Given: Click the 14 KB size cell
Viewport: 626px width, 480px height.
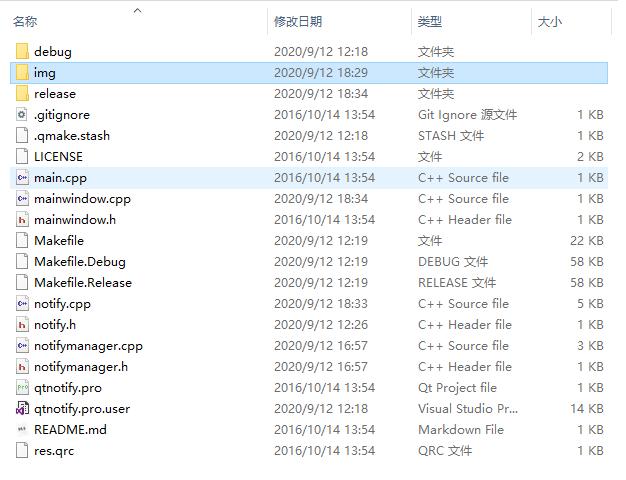Looking at the screenshot, I should [x=586, y=409].
